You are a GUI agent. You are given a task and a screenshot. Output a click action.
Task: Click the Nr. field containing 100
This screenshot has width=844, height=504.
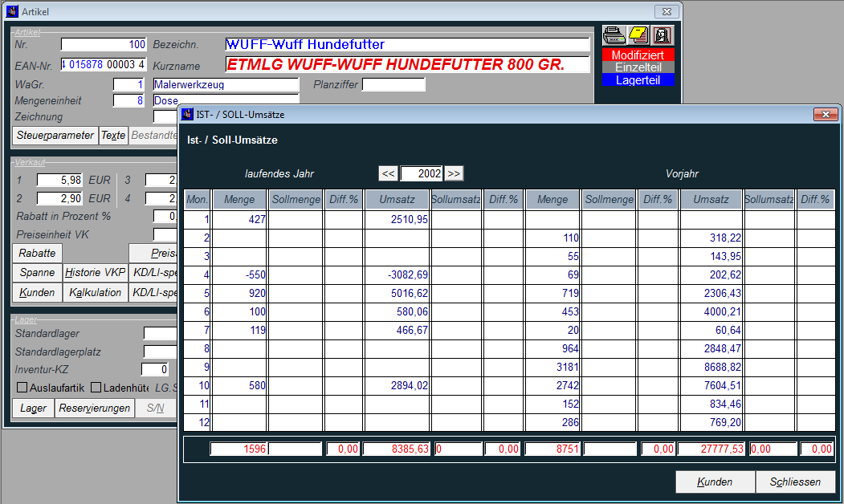104,44
